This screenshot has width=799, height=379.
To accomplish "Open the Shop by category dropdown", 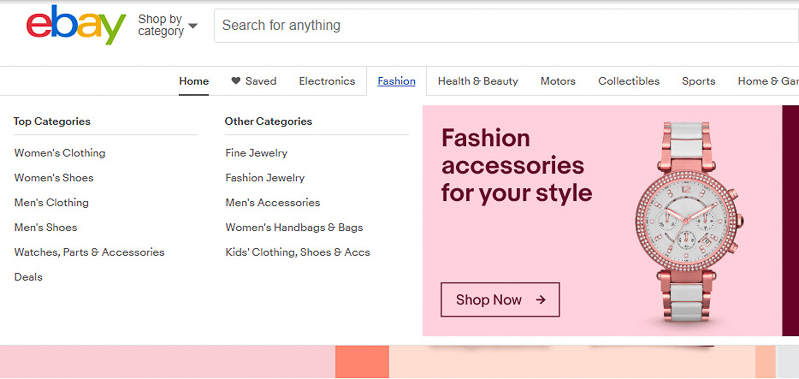I will coord(168,25).
